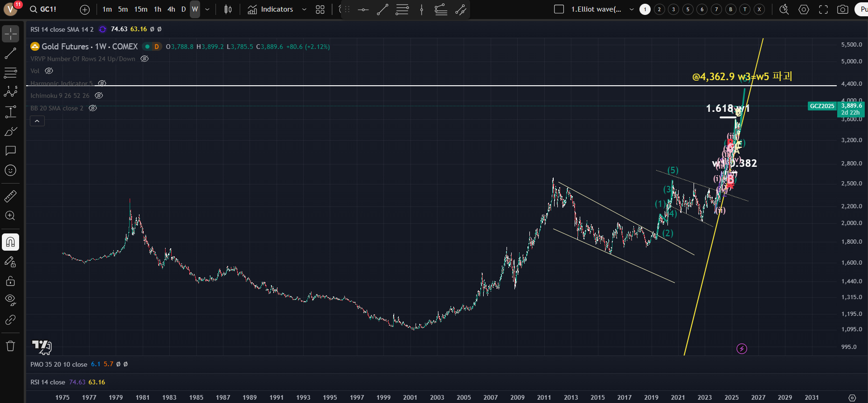
Task: Expand the time interval dropdown arrow
Action: (208, 9)
